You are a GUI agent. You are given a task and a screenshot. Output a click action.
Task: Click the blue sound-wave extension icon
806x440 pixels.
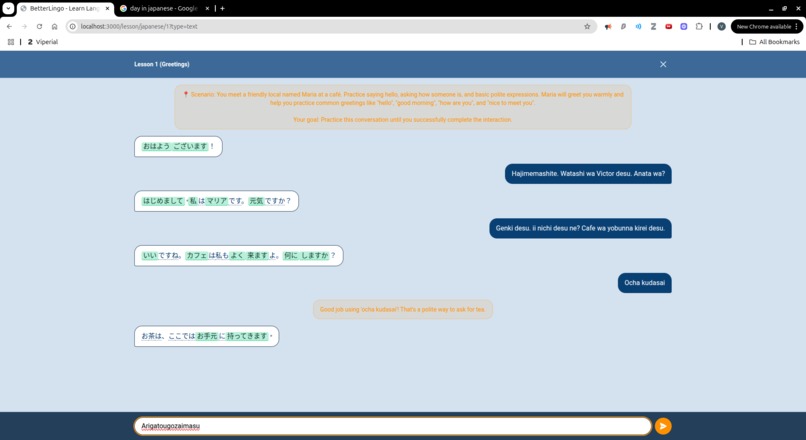pos(638,27)
